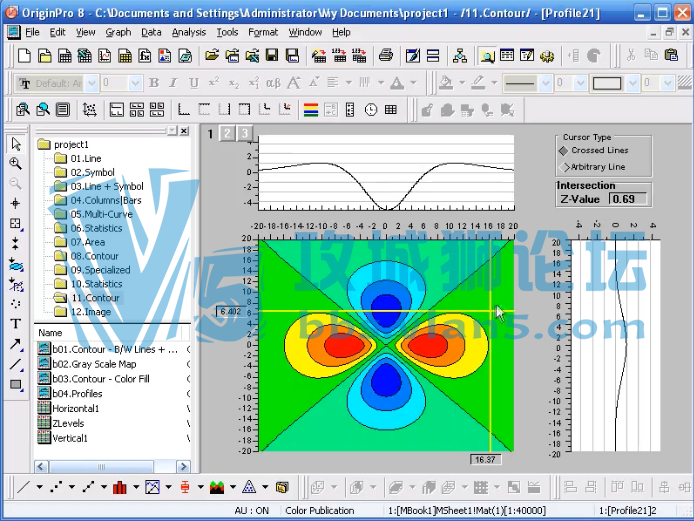Switch to layer 2 tab

[227, 133]
